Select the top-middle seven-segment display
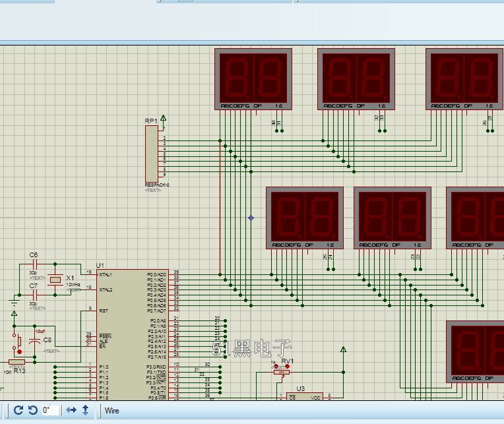504x424 pixels. 356,79
